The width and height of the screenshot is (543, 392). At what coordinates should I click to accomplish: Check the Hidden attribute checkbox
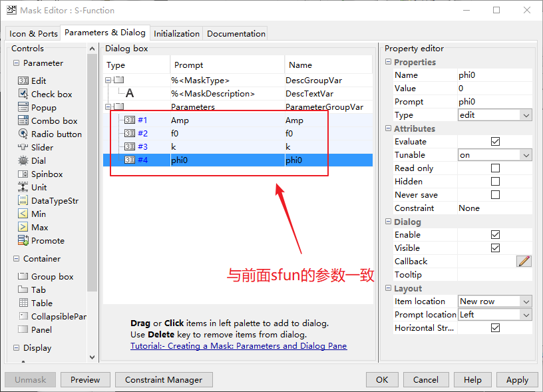(496, 182)
